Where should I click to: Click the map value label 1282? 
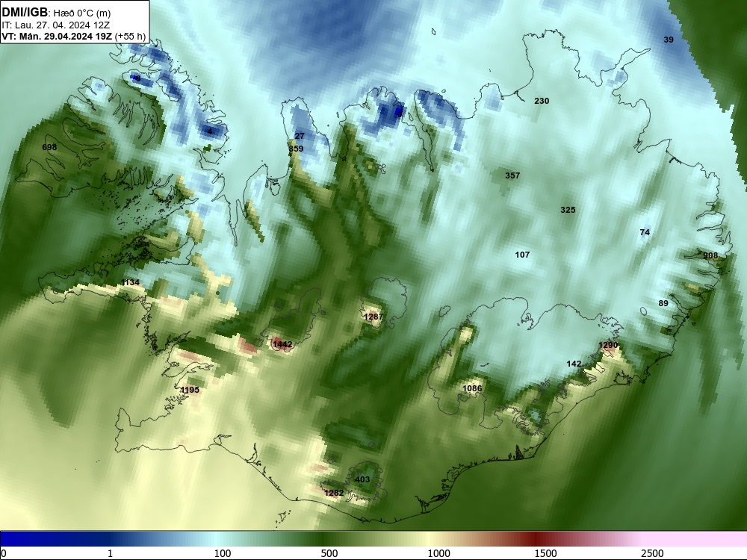tap(333, 493)
